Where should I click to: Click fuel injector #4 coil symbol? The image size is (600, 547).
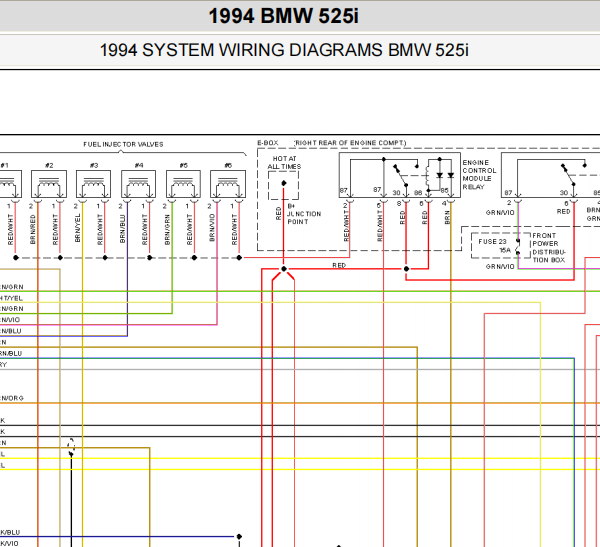point(139,184)
